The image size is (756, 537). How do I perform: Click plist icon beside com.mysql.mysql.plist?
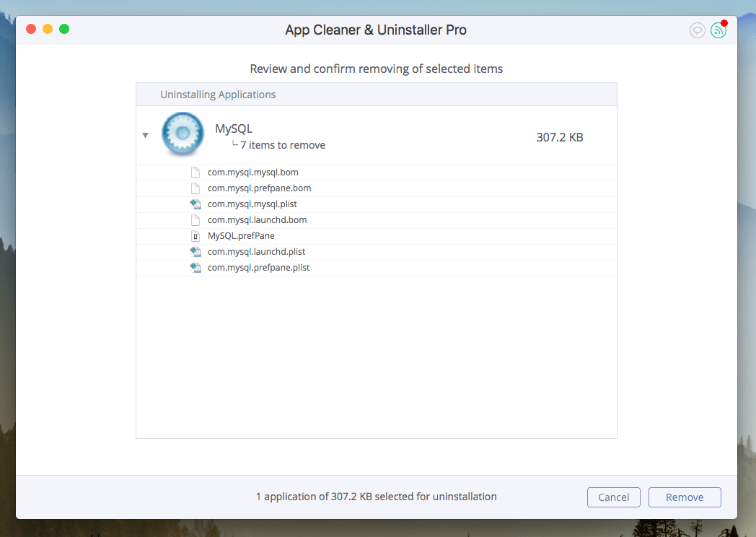pyautogui.click(x=195, y=204)
